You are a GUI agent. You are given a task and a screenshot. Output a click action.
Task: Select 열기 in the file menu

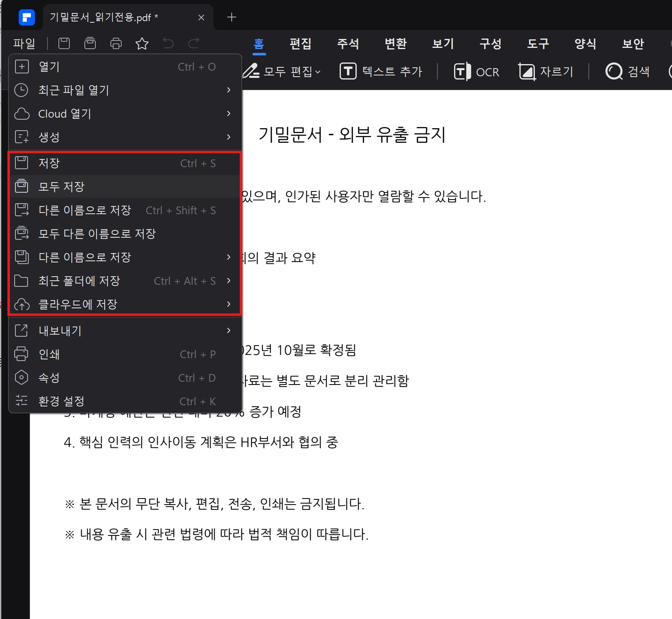(125, 67)
